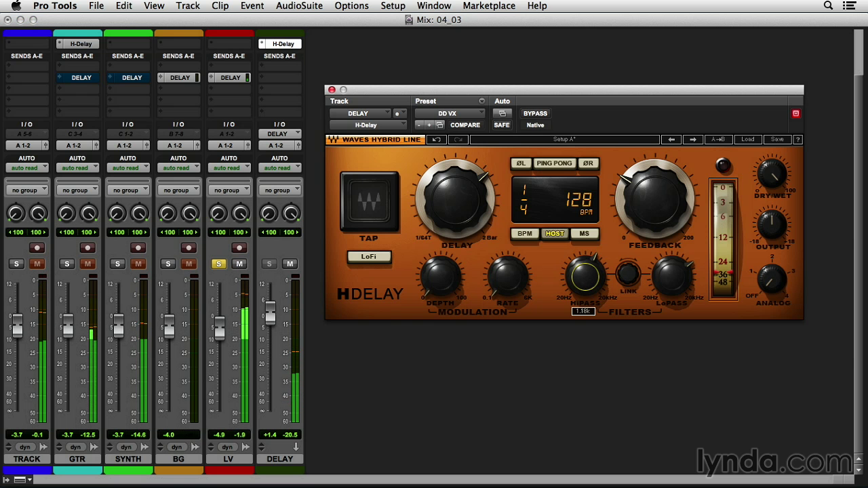Open the auto read dropdown on the LV channel
868x488 pixels.
[229, 168]
